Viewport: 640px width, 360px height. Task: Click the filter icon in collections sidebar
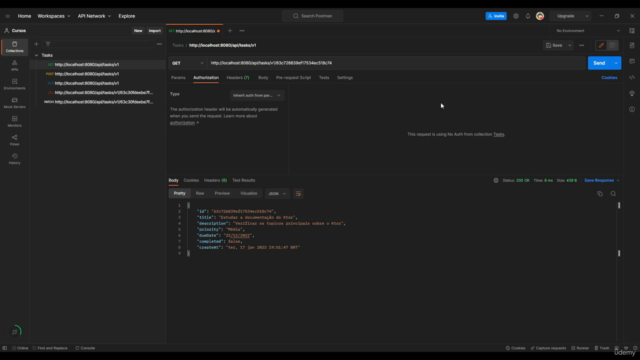[x=48, y=44]
